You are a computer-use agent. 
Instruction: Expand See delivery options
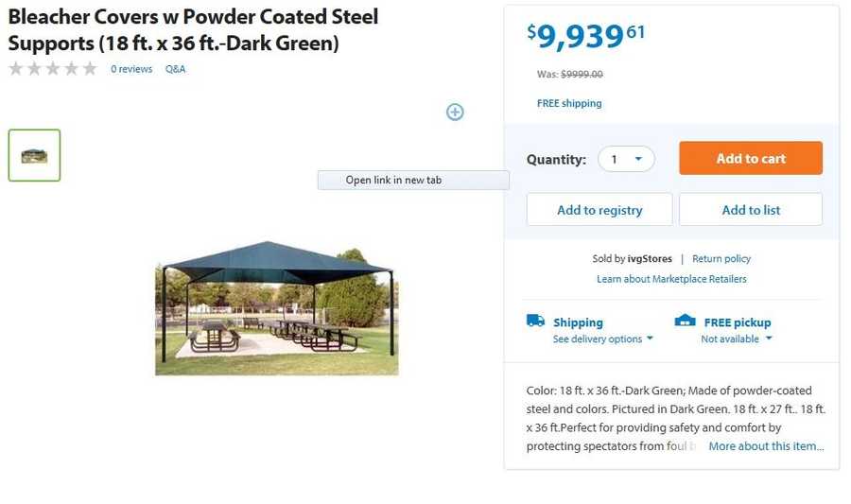click(603, 339)
